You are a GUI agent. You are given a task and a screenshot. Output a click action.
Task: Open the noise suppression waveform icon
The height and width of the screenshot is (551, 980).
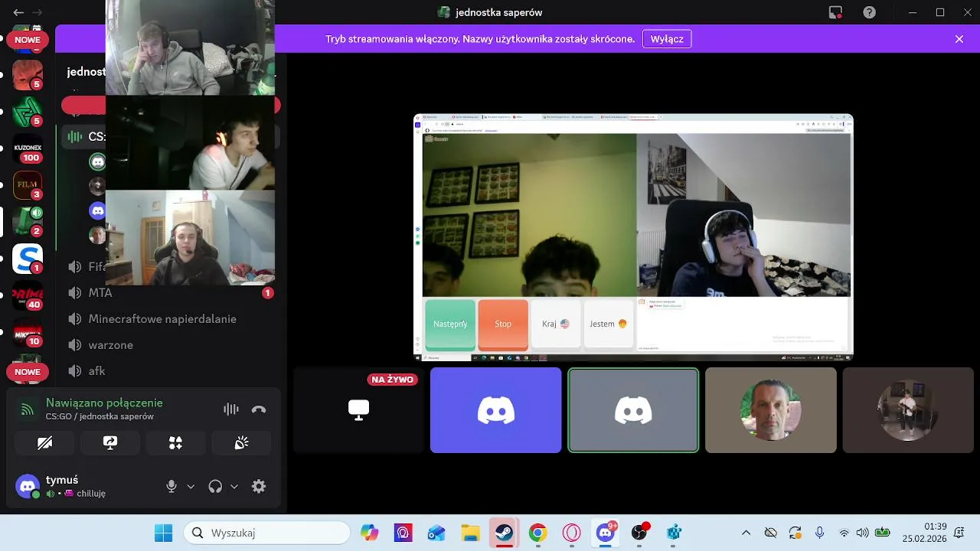pyautogui.click(x=230, y=409)
